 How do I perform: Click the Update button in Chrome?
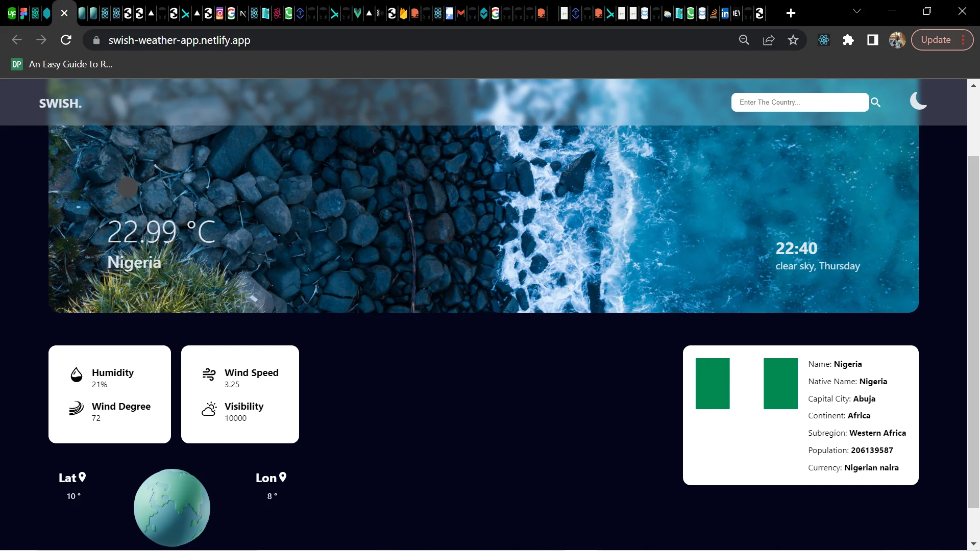coord(936,40)
